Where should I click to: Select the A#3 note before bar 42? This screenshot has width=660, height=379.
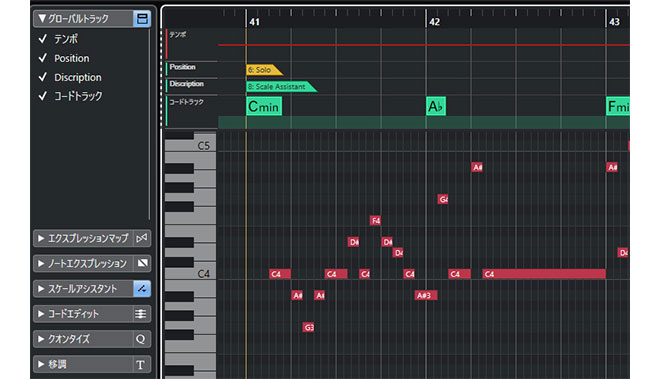(x=426, y=295)
